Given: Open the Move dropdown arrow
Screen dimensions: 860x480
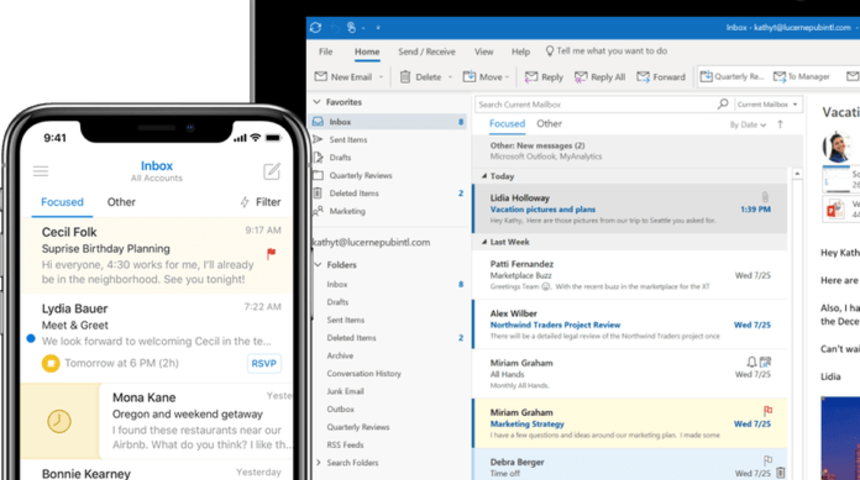Looking at the screenshot, I should pos(507,77).
